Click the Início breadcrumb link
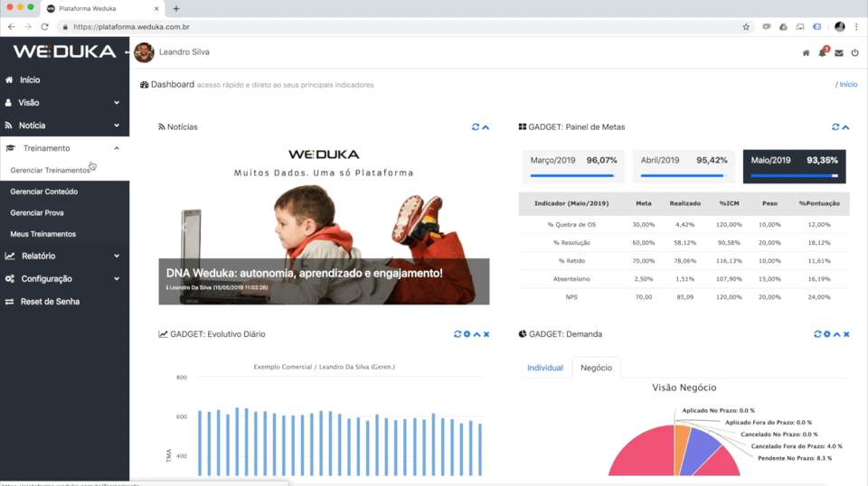The image size is (868, 486). 848,85
